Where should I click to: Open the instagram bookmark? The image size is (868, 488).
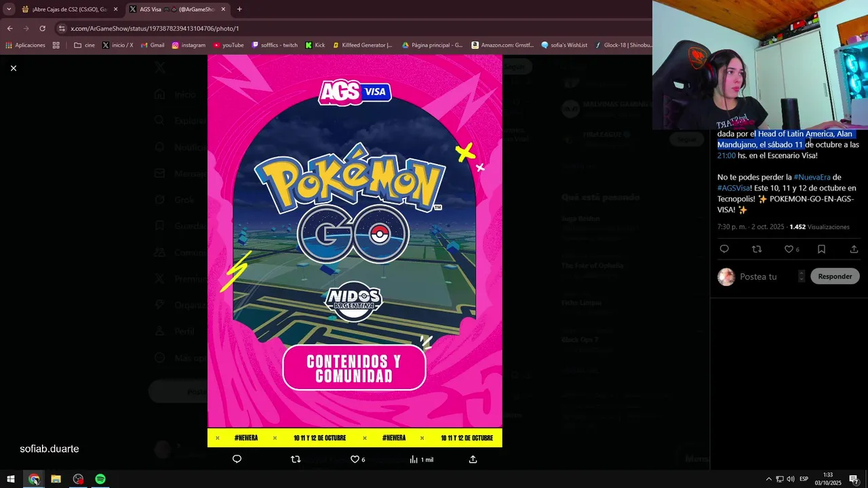pos(189,45)
